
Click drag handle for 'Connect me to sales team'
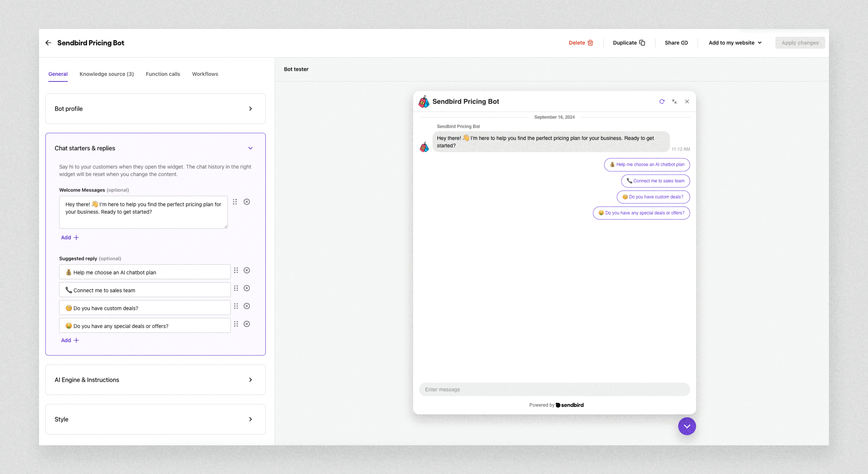coord(236,288)
